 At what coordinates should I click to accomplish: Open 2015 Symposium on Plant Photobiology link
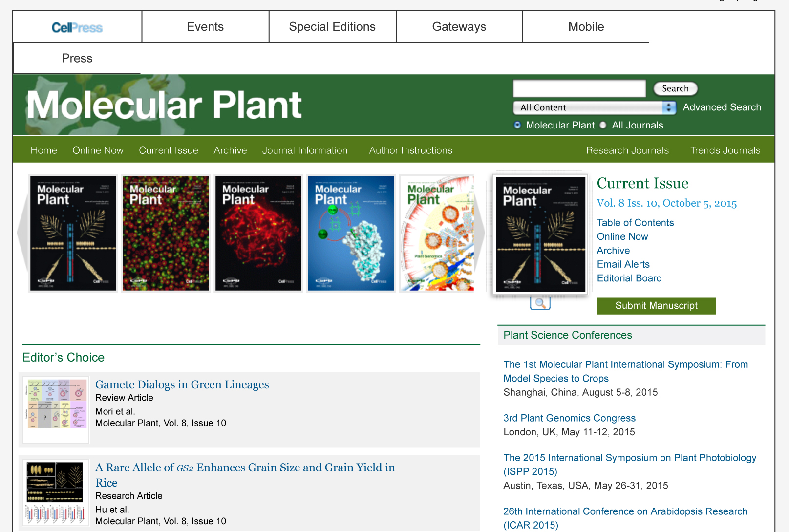[x=630, y=465]
